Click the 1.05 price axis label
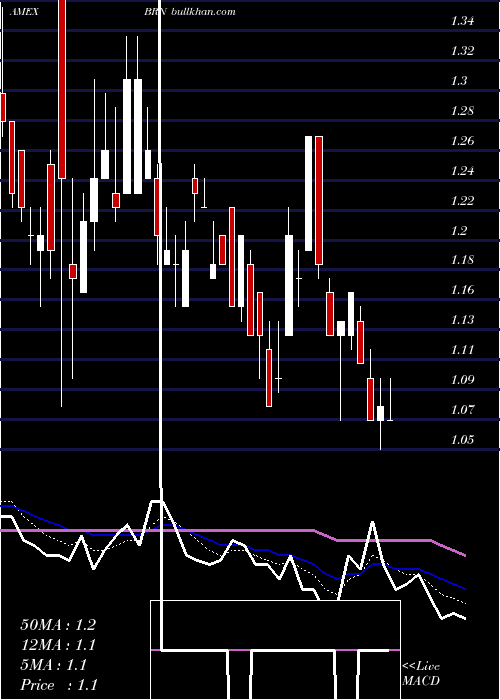 coord(462,439)
